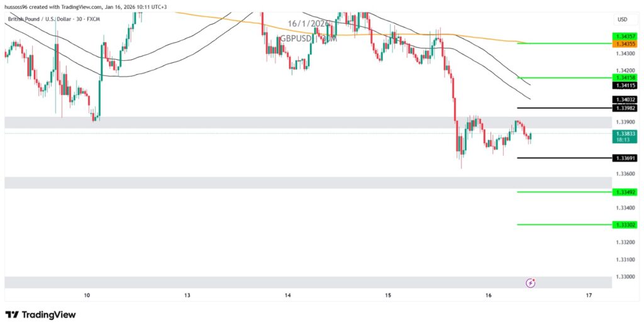Click the green 1.34158 price label
Screen dimensions: 644x328
point(625,78)
